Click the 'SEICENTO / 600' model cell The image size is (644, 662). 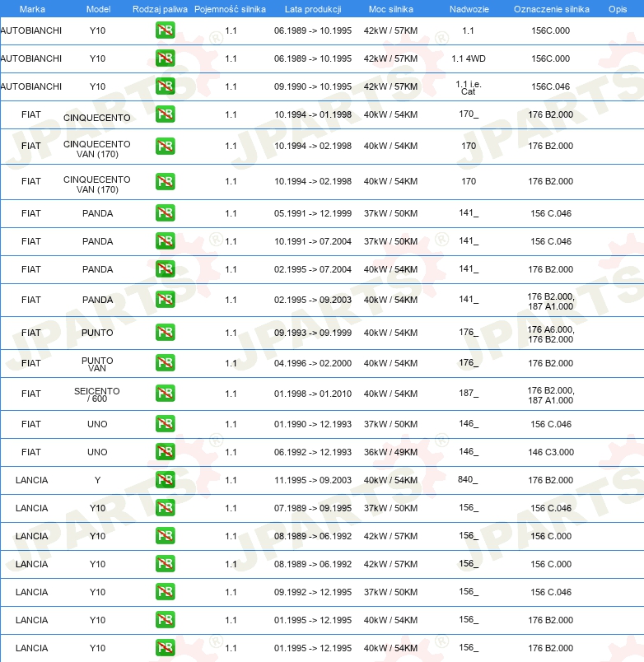(97, 394)
